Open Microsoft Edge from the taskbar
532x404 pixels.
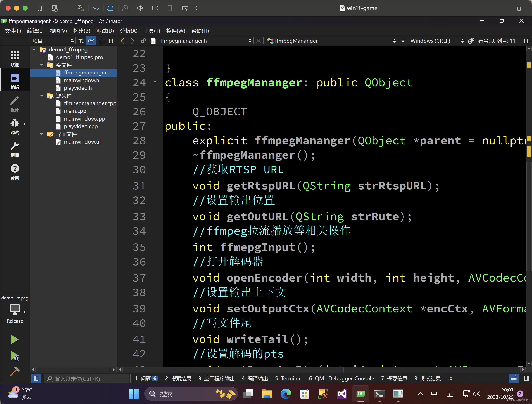tap(285, 394)
